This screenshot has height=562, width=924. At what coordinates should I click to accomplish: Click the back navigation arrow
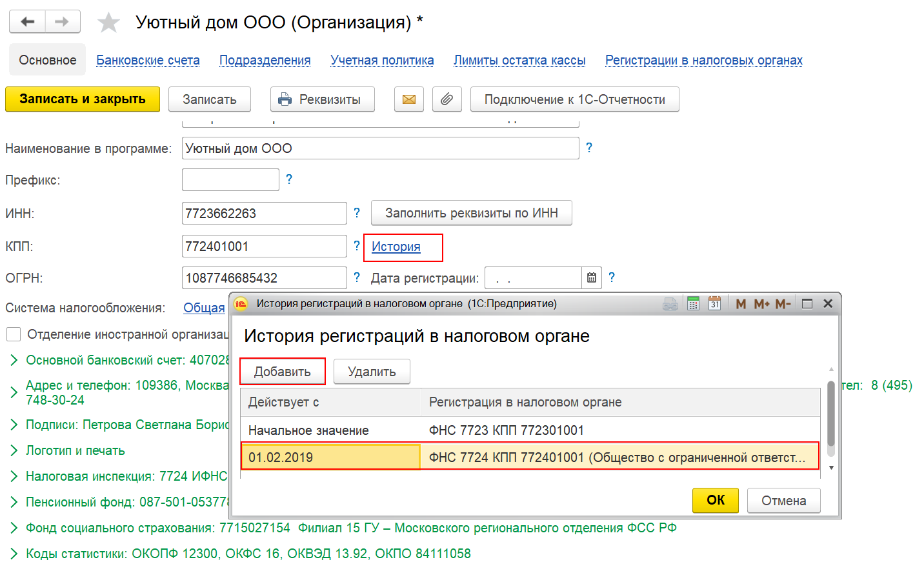27,21
